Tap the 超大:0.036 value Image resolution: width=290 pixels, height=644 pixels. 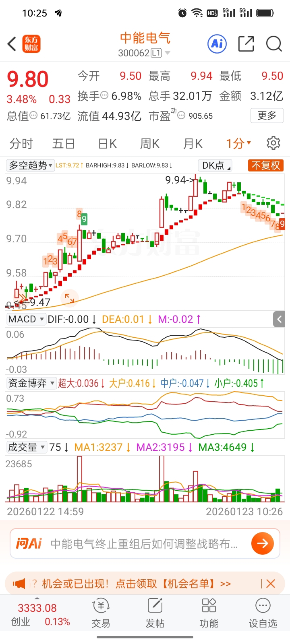click(x=81, y=383)
